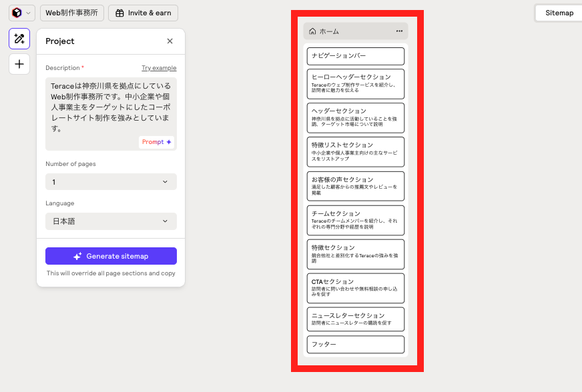Close the Project panel
Image resolution: width=582 pixels, height=392 pixels.
[x=170, y=41]
